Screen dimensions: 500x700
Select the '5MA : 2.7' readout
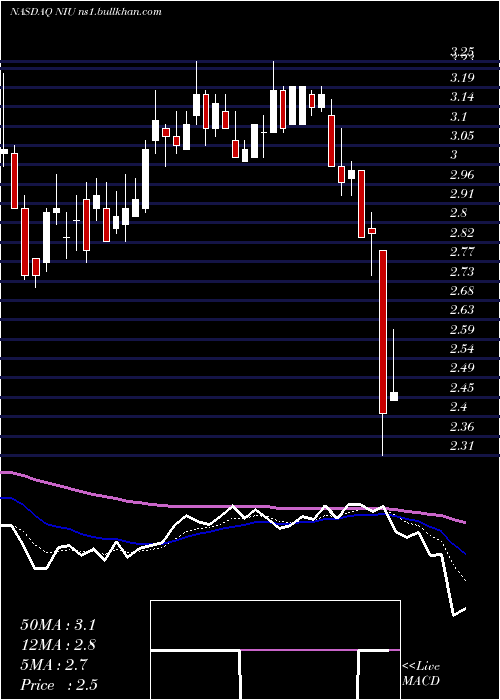pyautogui.click(x=54, y=665)
